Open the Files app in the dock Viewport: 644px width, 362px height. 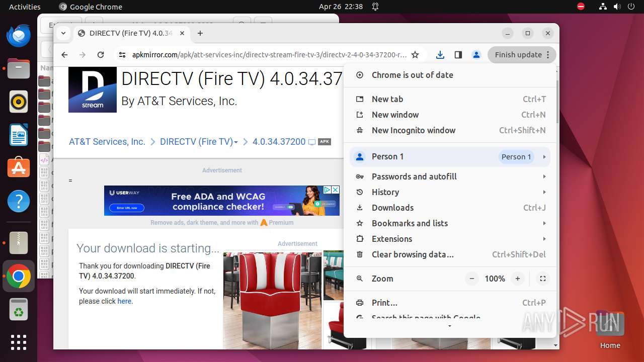point(19,69)
